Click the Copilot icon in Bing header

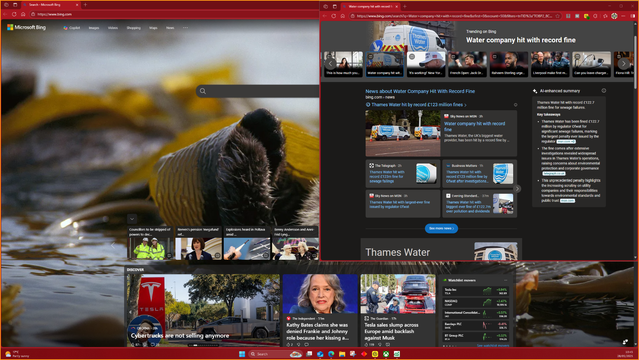click(x=65, y=28)
